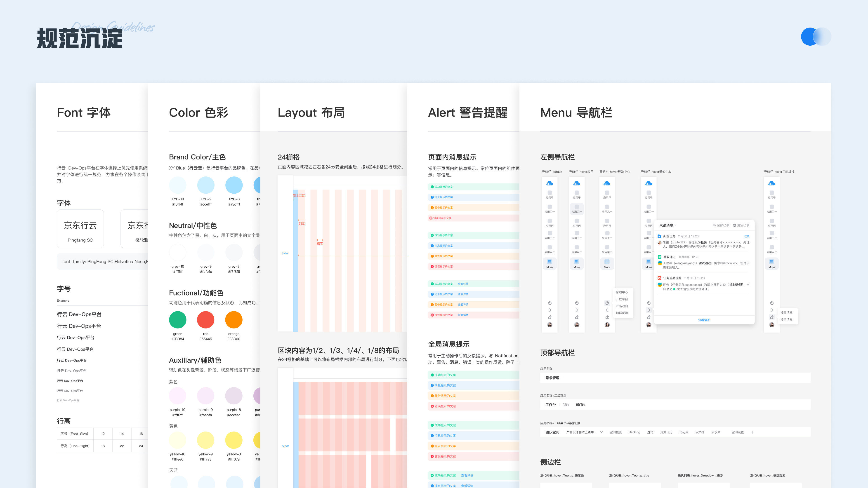Click the user avatar in 导航栏_hover应用 sidebar

pyautogui.click(x=577, y=325)
